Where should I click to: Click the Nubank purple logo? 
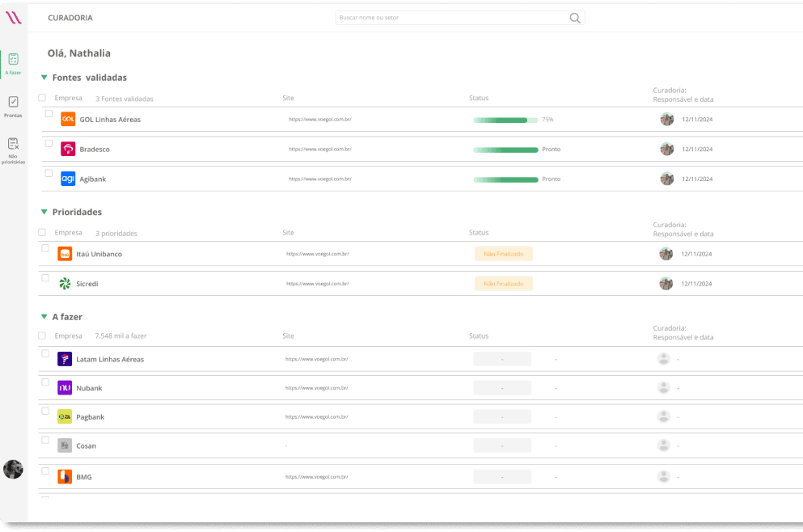click(x=64, y=387)
